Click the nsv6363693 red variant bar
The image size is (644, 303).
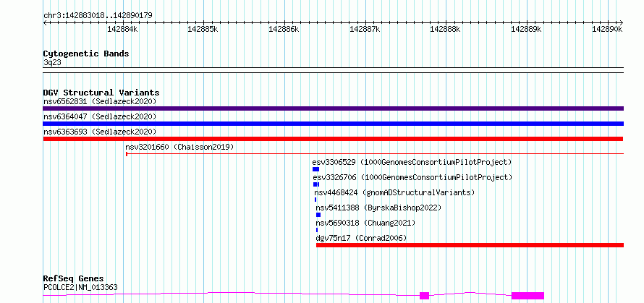(333, 139)
